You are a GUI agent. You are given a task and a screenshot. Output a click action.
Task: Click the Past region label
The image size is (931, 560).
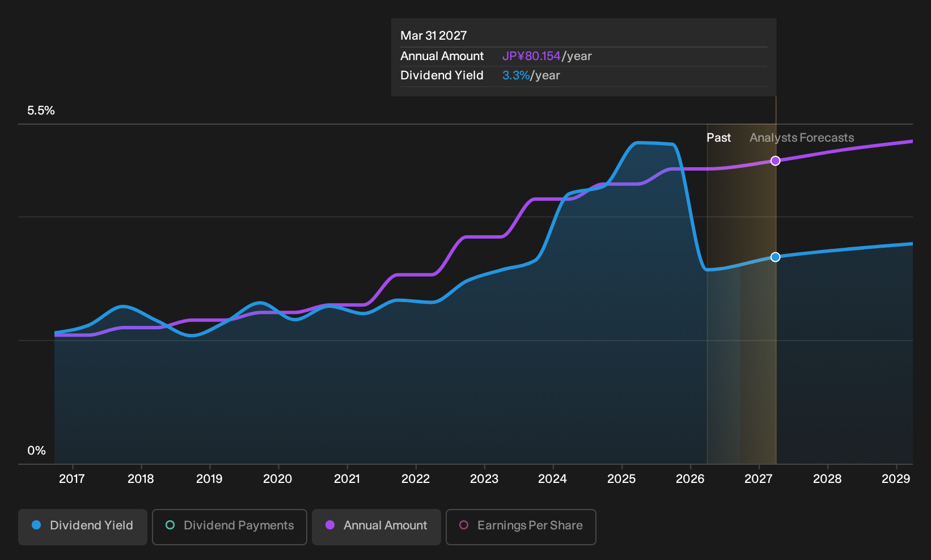[718, 138]
